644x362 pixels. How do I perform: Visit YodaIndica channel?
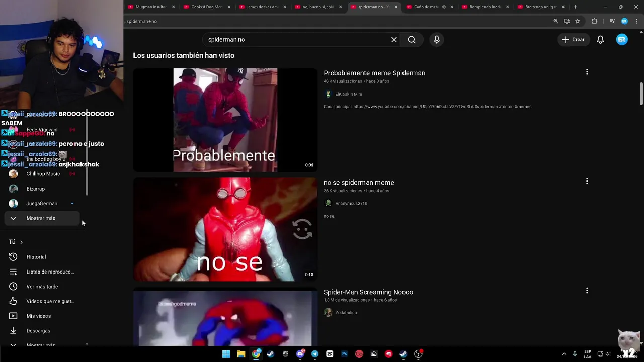tap(346, 313)
